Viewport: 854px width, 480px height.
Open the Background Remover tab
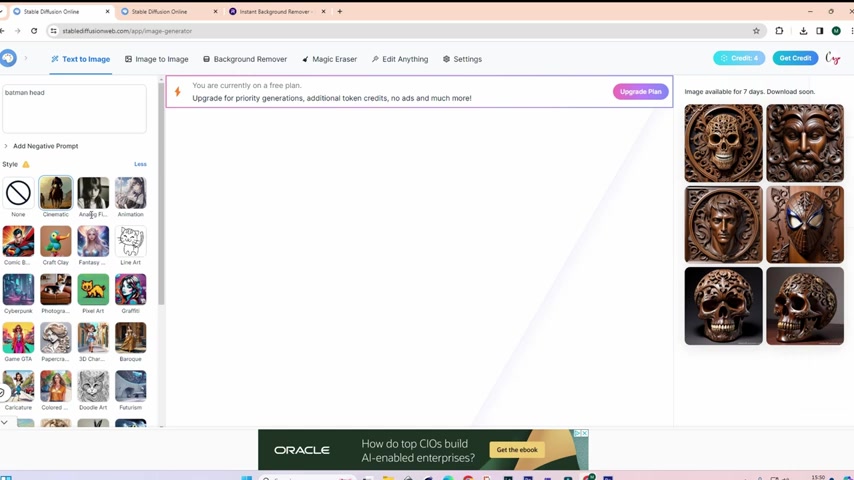[245, 59]
